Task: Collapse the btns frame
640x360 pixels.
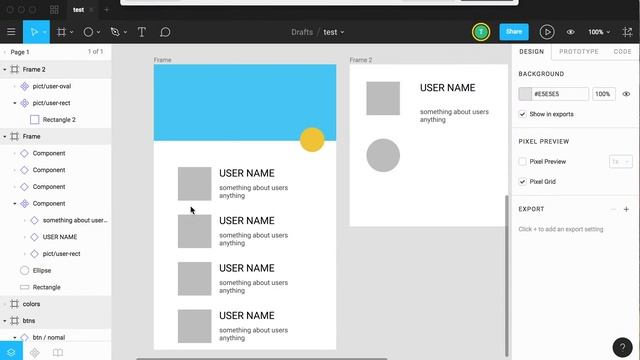Action: click(x=5, y=320)
